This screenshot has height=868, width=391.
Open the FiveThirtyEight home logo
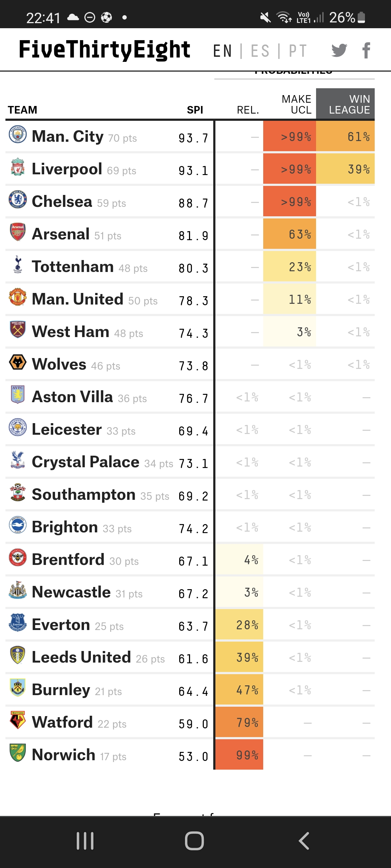104,50
